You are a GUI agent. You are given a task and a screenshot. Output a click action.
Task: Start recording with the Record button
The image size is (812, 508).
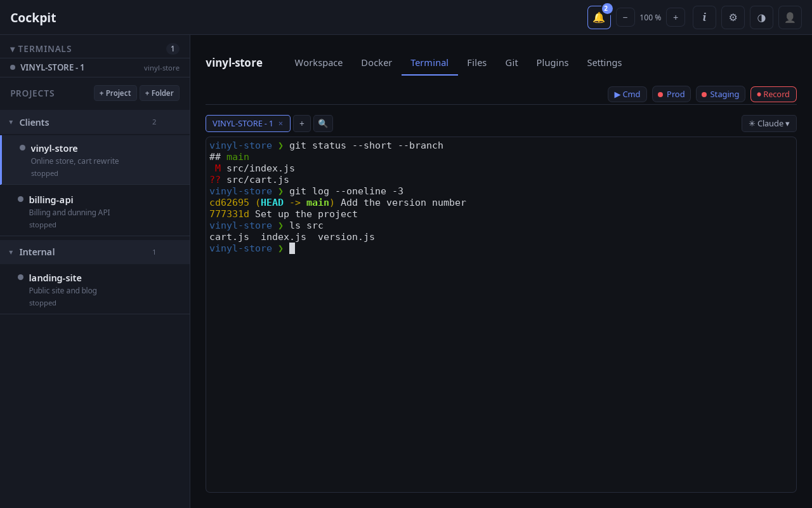pyautogui.click(x=773, y=94)
